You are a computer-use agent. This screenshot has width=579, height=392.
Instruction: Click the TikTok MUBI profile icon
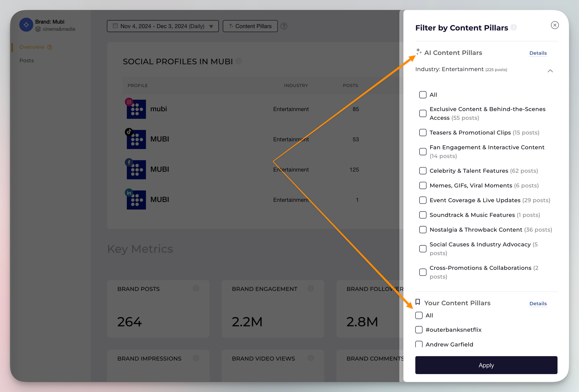coord(136,139)
